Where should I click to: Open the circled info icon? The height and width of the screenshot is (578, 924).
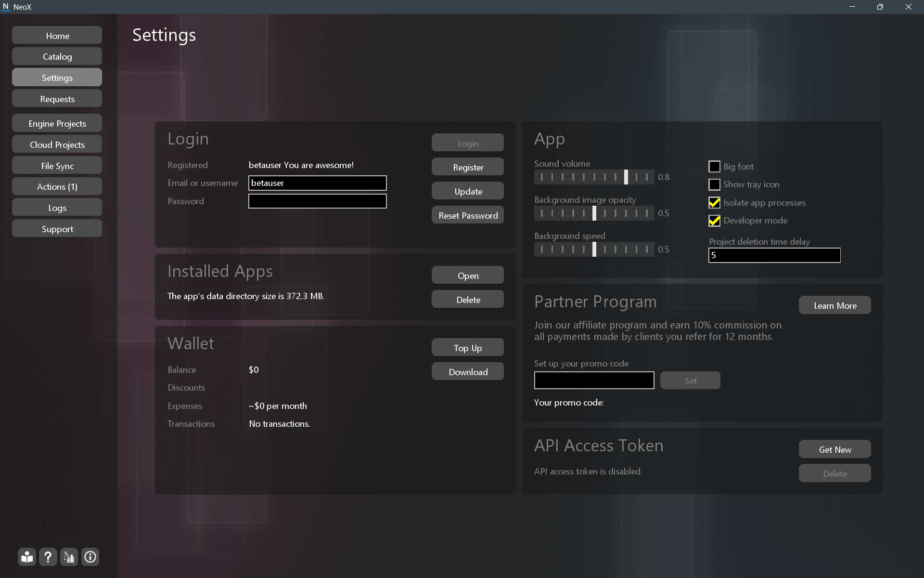coord(90,557)
